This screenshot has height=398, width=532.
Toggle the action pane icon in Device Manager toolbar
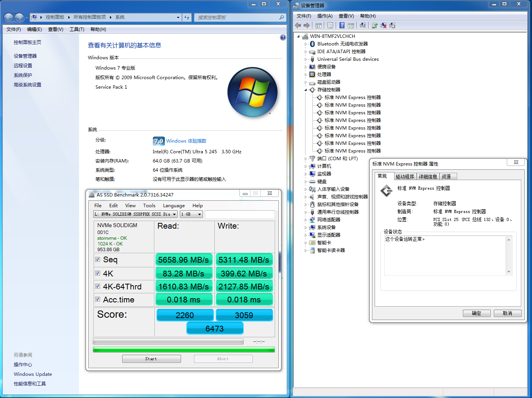tap(351, 25)
